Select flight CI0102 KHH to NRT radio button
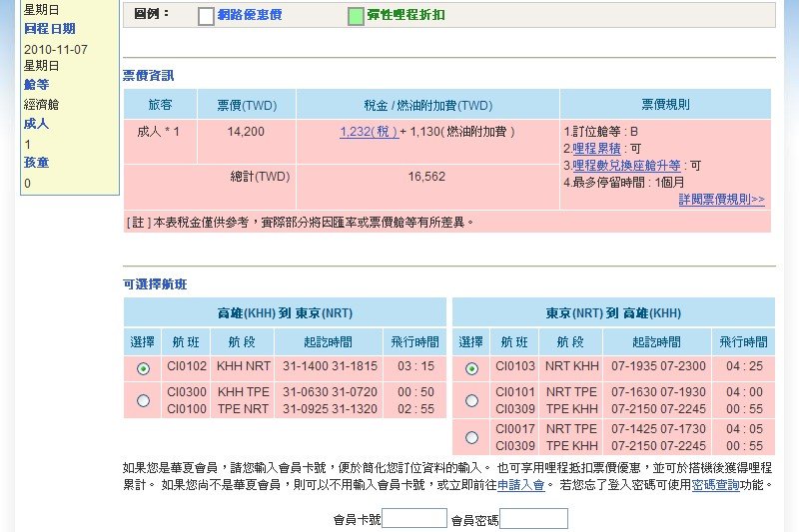The height and width of the screenshot is (532, 799). point(143,368)
